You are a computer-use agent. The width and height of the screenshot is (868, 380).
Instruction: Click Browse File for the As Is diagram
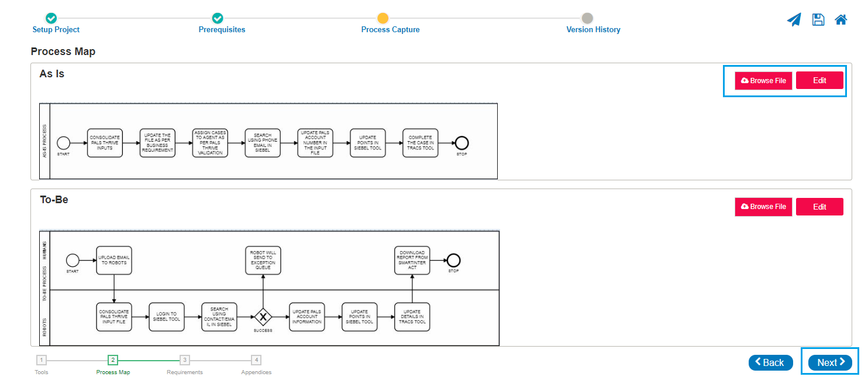(764, 80)
